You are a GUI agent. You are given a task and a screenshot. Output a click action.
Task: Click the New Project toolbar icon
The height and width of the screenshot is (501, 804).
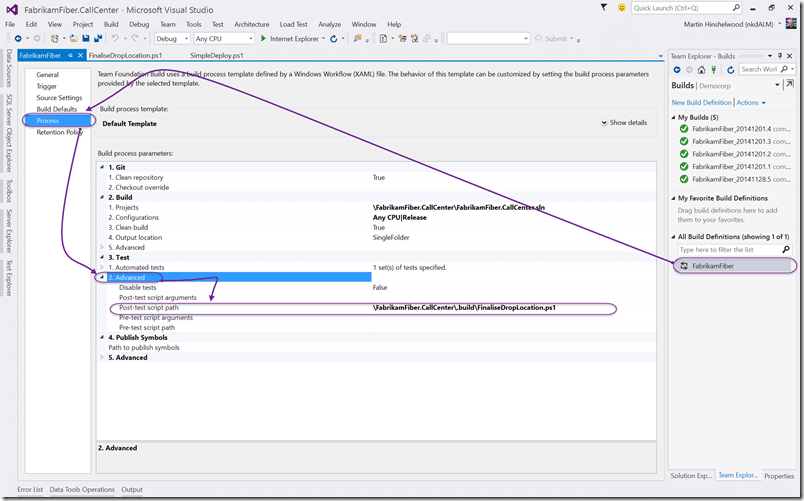point(54,38)
